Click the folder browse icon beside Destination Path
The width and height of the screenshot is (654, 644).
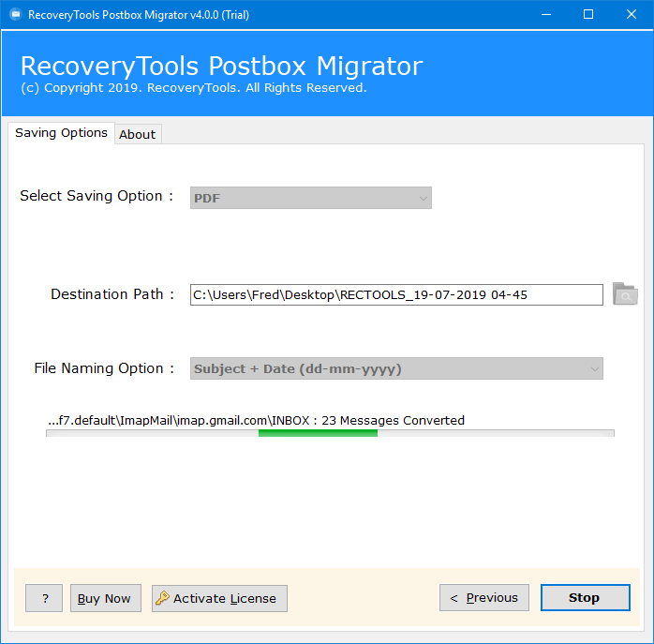(x=625, y=294)
